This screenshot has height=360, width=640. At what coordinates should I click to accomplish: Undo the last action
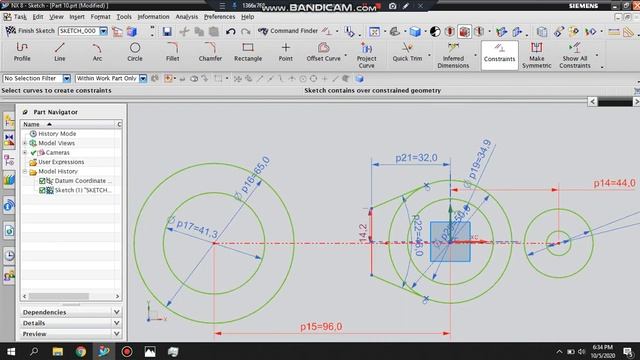pos(231,31)
